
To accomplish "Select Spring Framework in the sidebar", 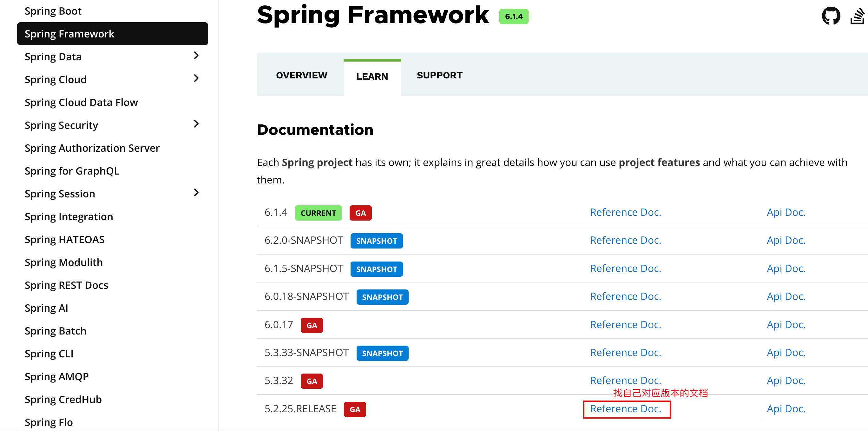I will point(113,34).
